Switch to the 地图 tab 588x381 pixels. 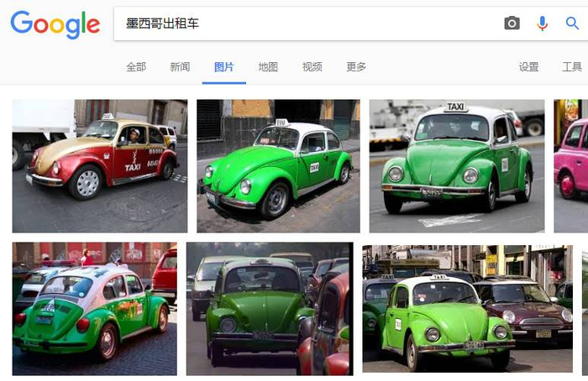click(x=268, y=67)
